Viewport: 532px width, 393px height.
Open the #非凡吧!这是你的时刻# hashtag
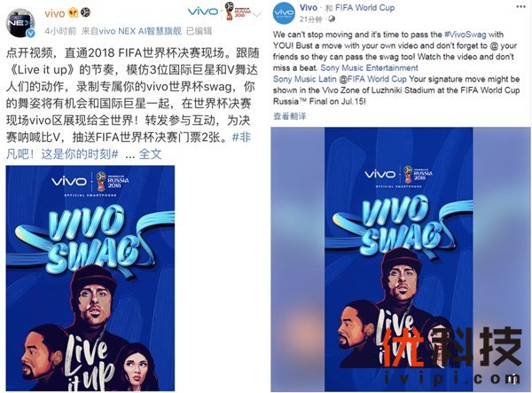129,145
